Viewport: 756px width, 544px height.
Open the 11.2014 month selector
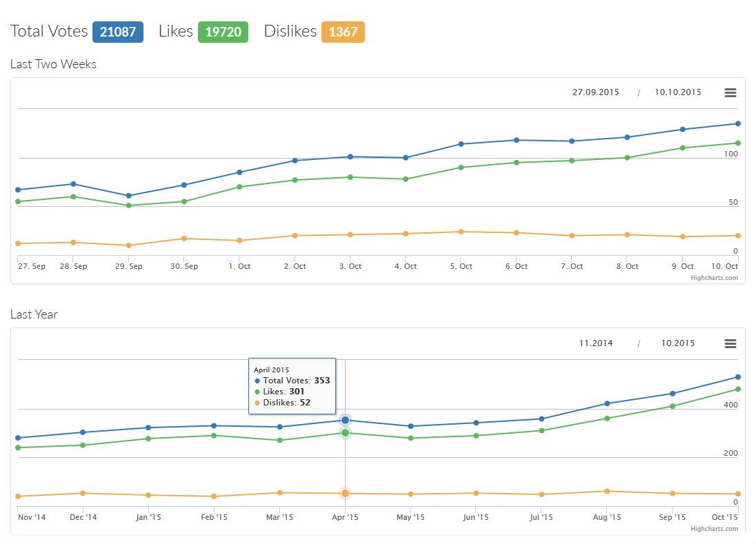click(x=595, y=343)
